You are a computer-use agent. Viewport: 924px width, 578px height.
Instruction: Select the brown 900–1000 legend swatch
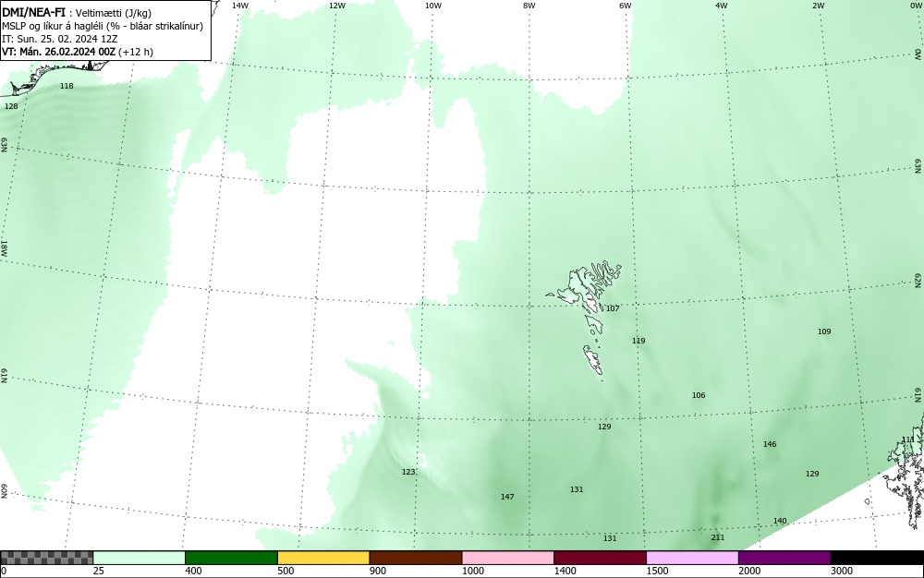416,558
